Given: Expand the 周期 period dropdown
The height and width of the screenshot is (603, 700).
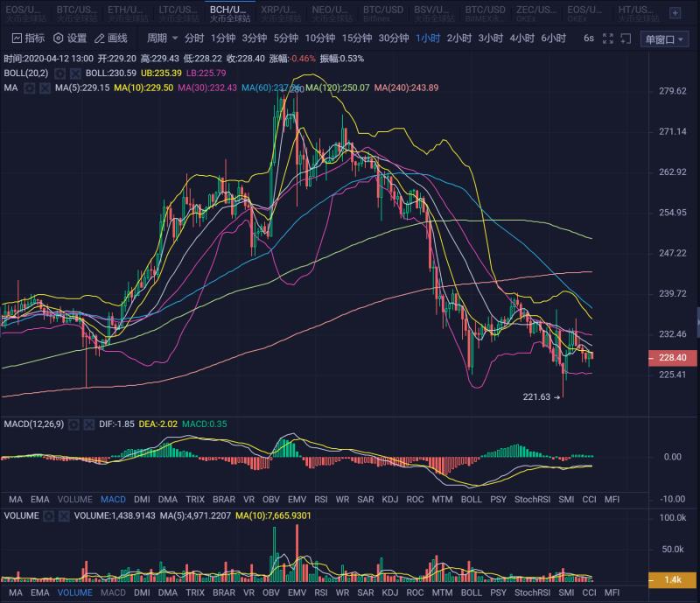Looking at the screenshot, I should click(163, 39).
